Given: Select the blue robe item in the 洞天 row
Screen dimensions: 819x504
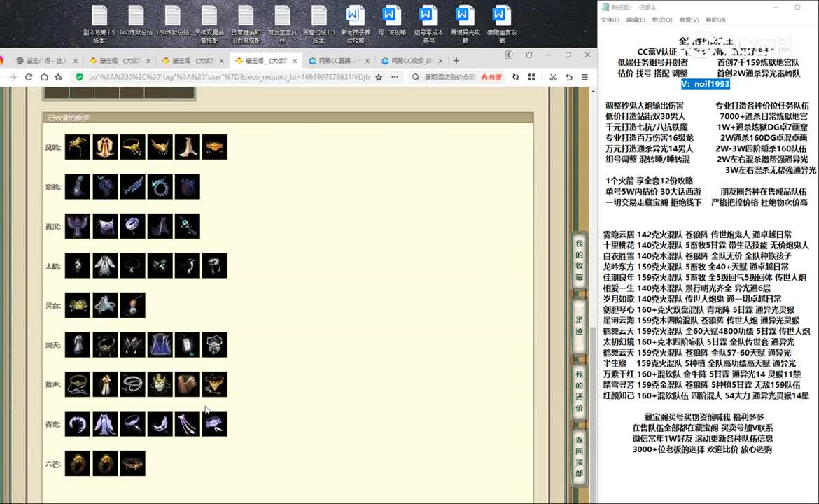Looking at the screenshot, I should (160, 345).
